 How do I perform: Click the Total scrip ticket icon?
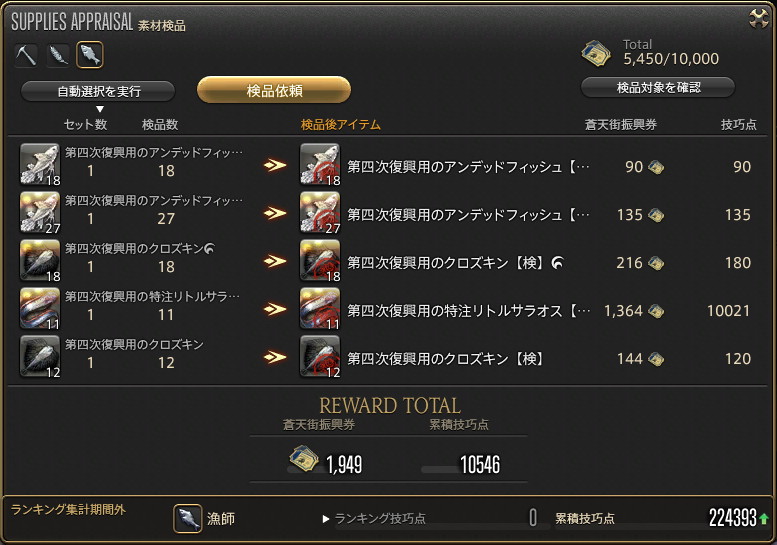597,54
